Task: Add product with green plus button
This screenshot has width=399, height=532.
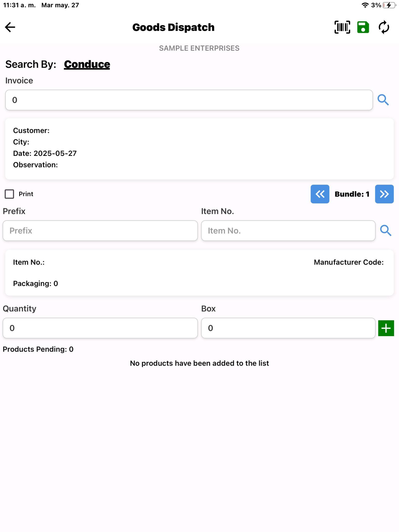Action: click(386, 328)
